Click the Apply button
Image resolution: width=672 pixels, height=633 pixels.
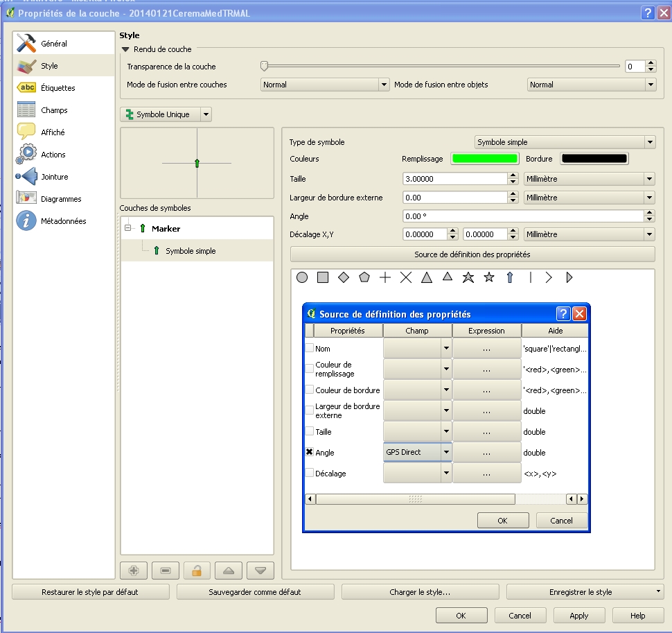(x=579, y=616)
